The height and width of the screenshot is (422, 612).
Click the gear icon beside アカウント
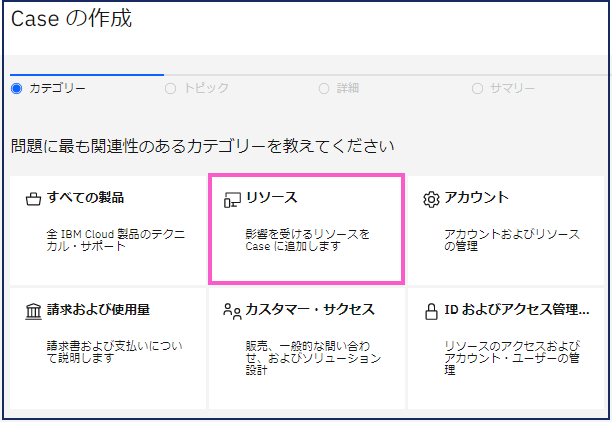pos(431,199)
